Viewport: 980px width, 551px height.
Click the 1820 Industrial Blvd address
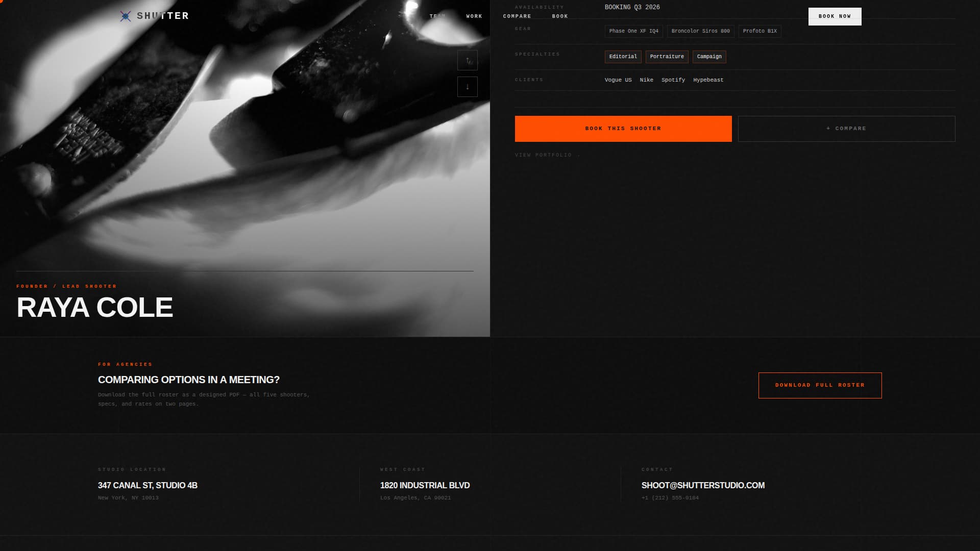(x=425, y=486)
